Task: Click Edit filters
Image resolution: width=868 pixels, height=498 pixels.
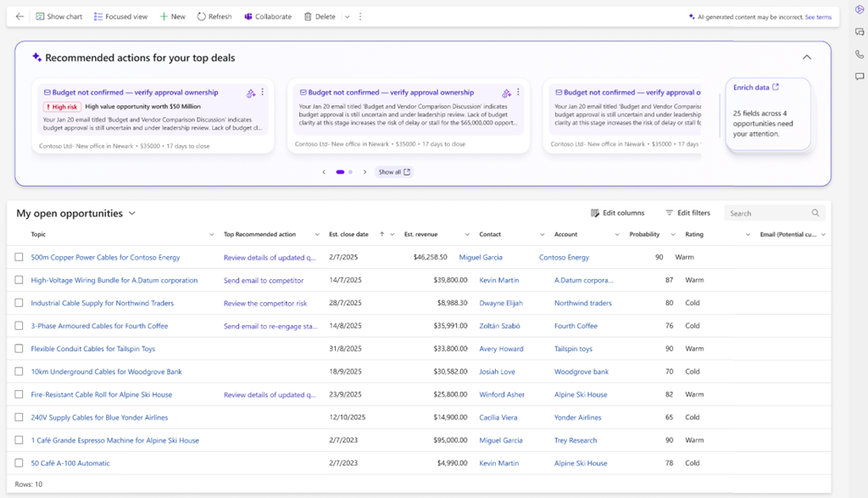Action: pos(688,213)
